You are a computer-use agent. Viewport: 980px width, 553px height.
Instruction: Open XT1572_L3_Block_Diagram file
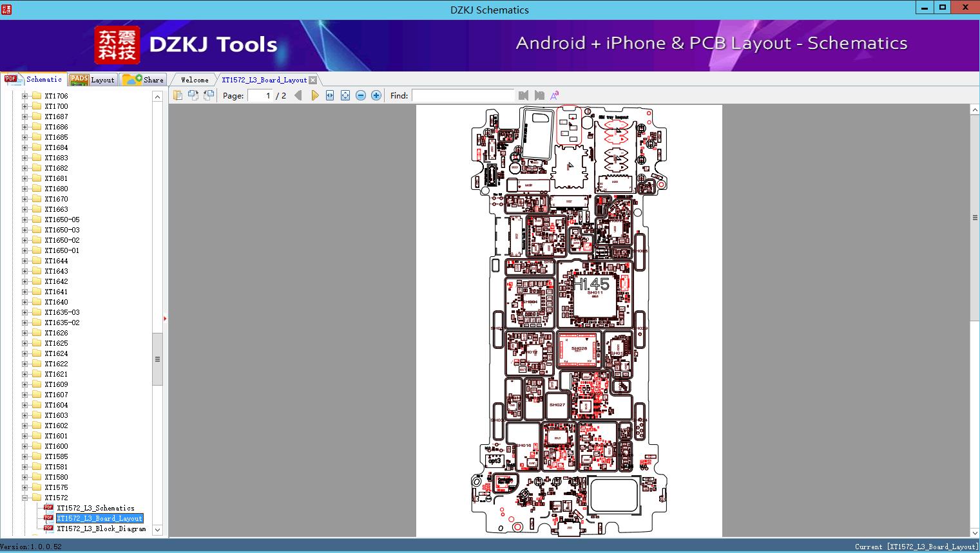point(101,529)
